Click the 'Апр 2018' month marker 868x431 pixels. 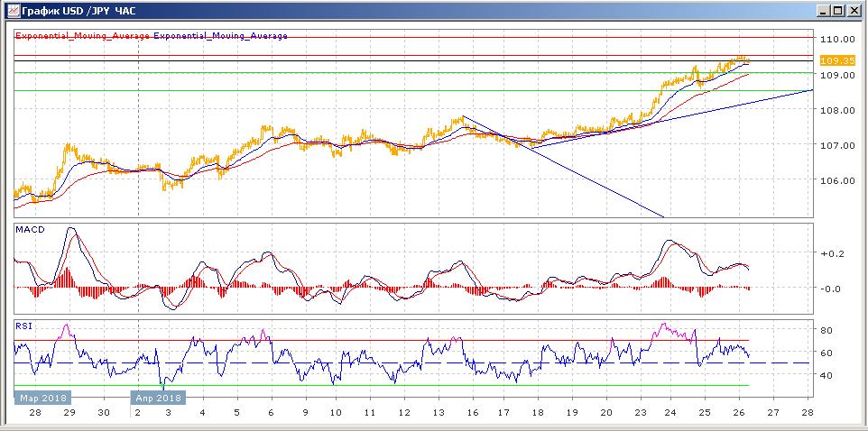click(x=159, y=397)
